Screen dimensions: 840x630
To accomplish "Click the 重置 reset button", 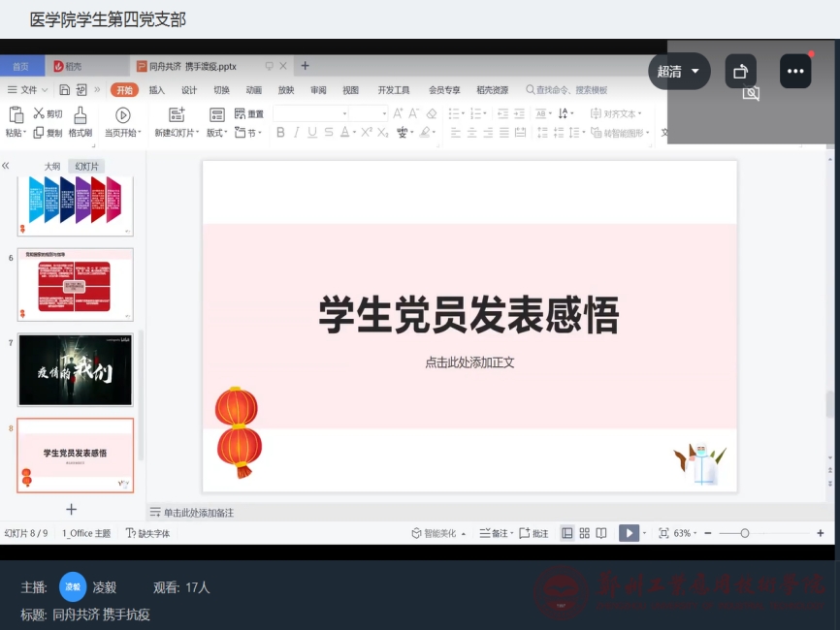I will pos(249,113).
